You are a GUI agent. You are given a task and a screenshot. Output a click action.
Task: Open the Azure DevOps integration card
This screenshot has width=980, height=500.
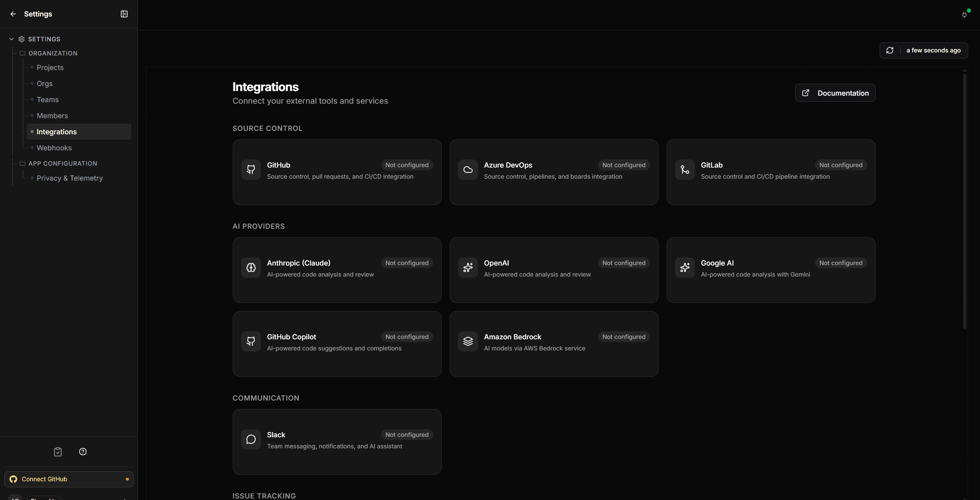(554, 172)
